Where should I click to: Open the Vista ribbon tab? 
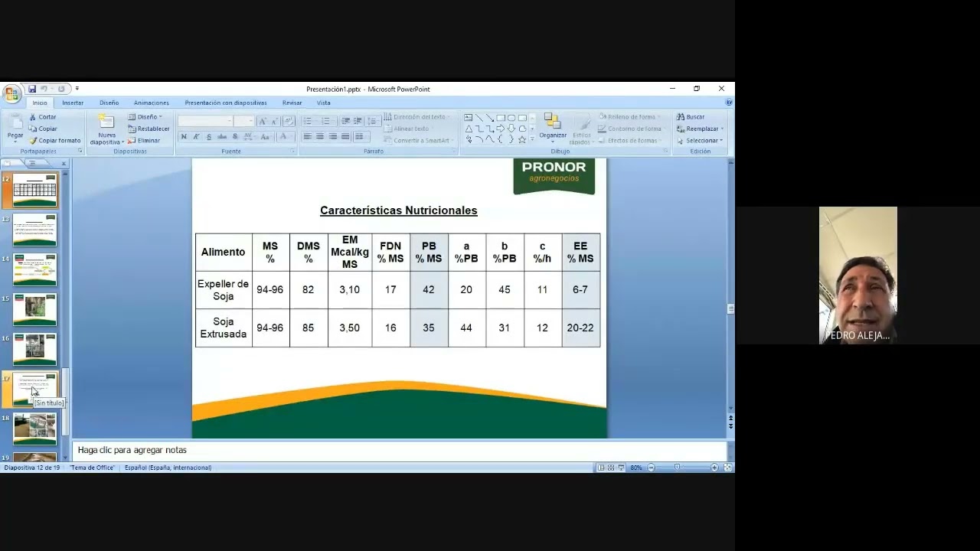pyautogui.click(x=324, y=103)
